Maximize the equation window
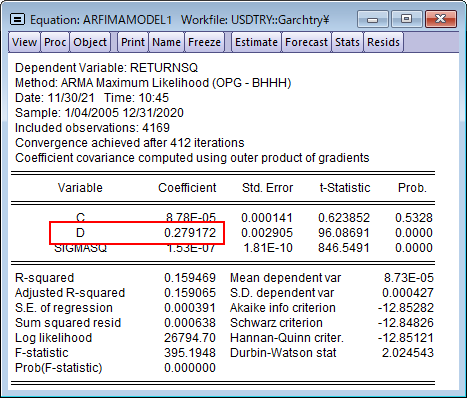 click(x=406, y=19)
